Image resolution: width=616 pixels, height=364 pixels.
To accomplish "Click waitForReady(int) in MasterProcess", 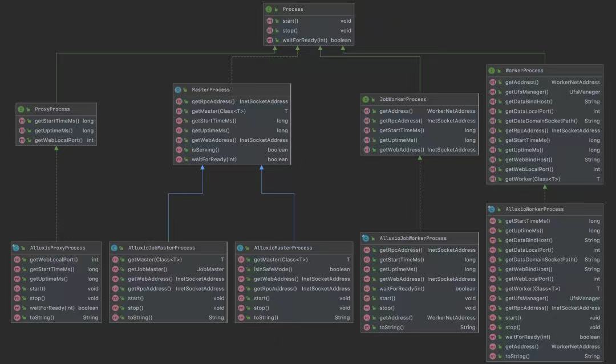I will pos(214,159).
